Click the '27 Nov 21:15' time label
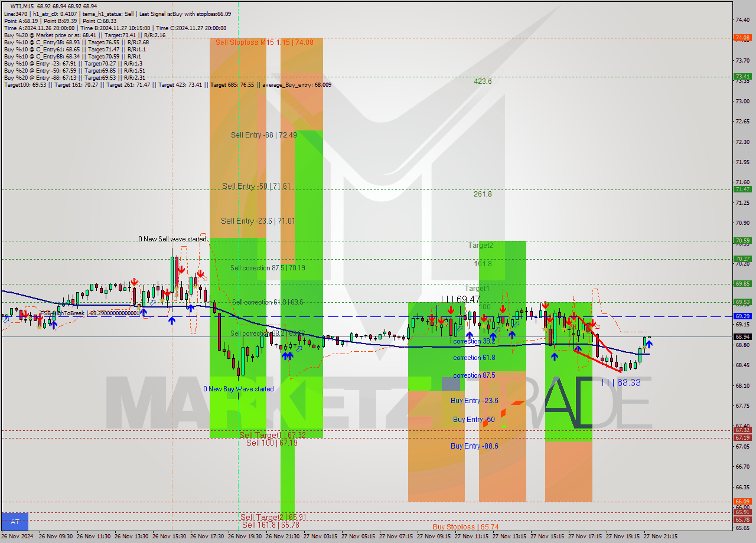The width and height of the screenshot is (756, 543). [661, 537]
